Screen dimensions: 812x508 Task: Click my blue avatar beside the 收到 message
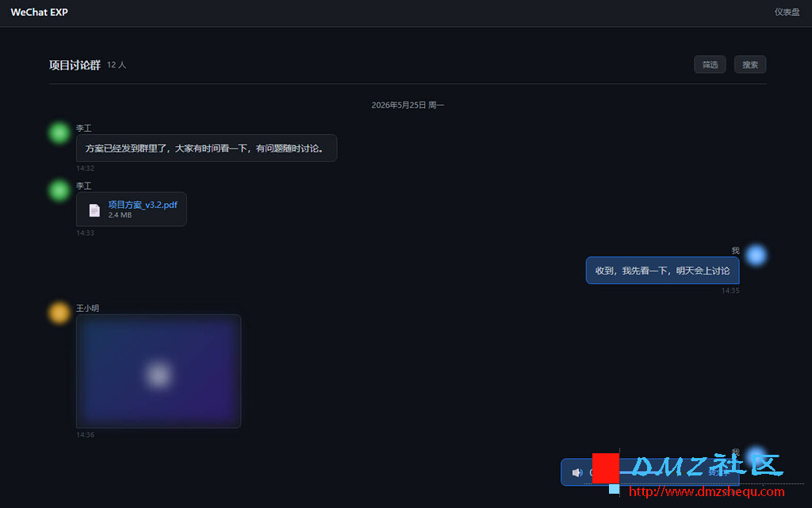756,255
